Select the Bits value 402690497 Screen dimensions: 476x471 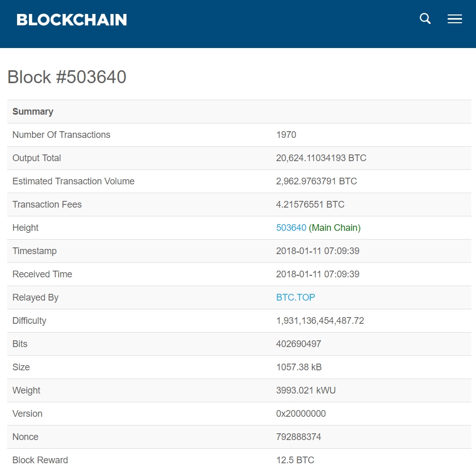click(x=298, y=344)
